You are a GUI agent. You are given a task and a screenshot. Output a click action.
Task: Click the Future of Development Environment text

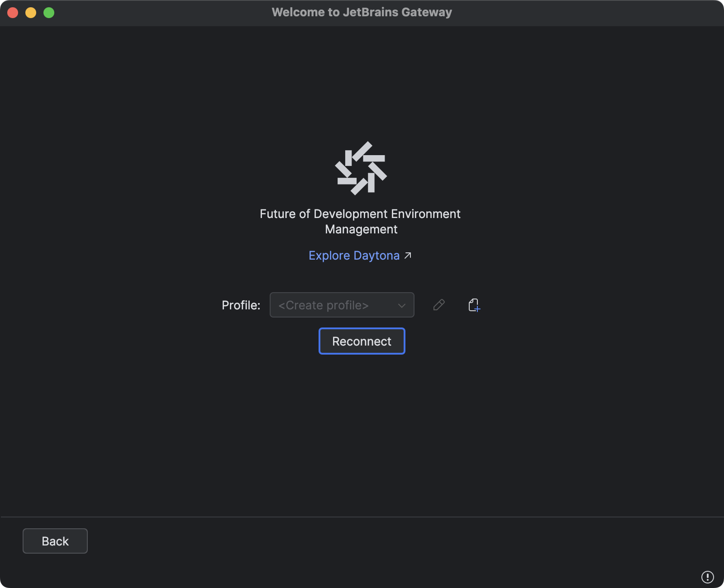pos(360,214)
